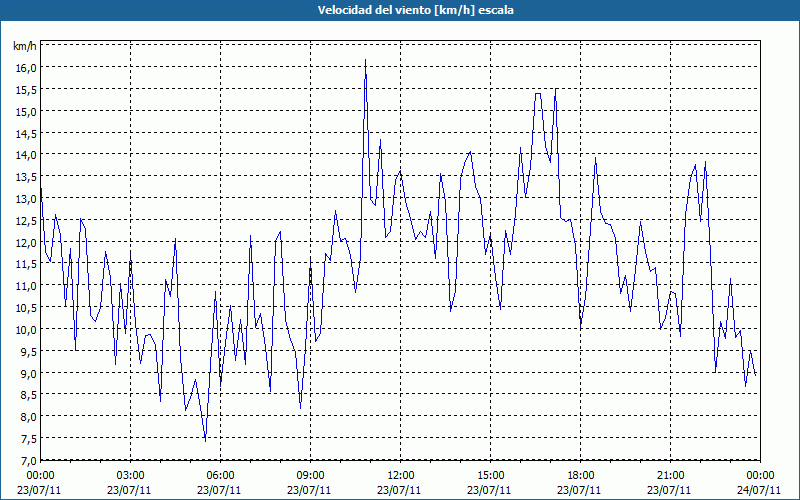The image size is (800, 500).
Task: Click the 12,0 y-axis value
Action: 25,242
